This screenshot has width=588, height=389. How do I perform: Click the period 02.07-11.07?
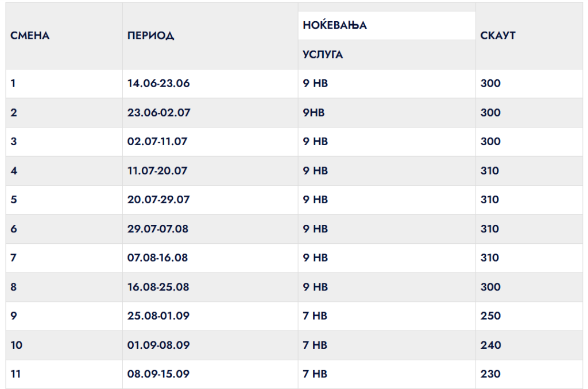[157, 142]
